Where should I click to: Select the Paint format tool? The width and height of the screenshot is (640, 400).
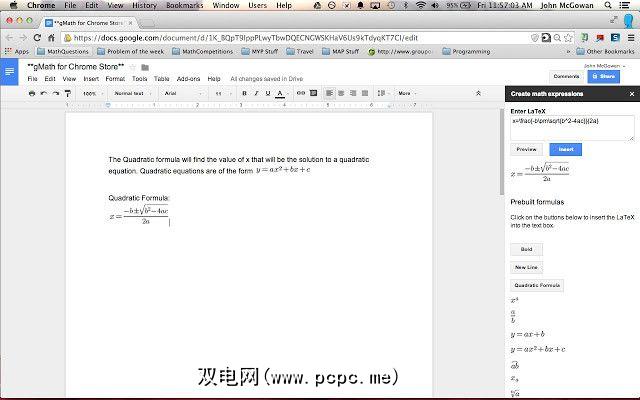(x=68, y=93)
